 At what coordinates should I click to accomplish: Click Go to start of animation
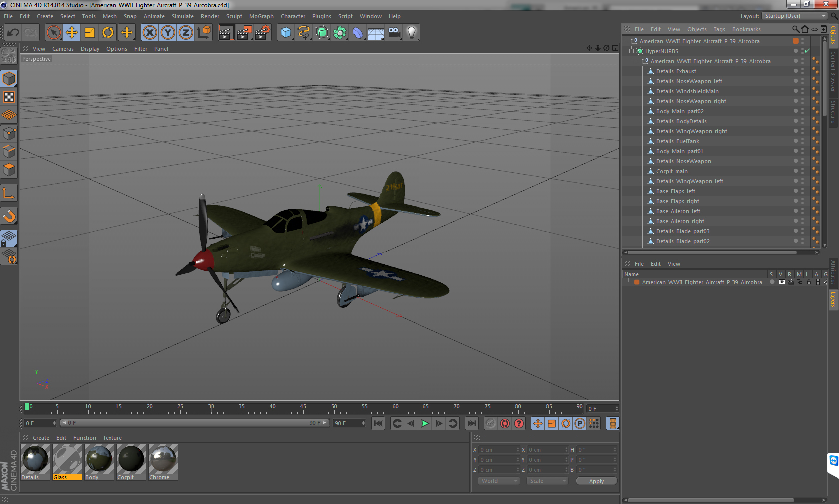(378, 423)
